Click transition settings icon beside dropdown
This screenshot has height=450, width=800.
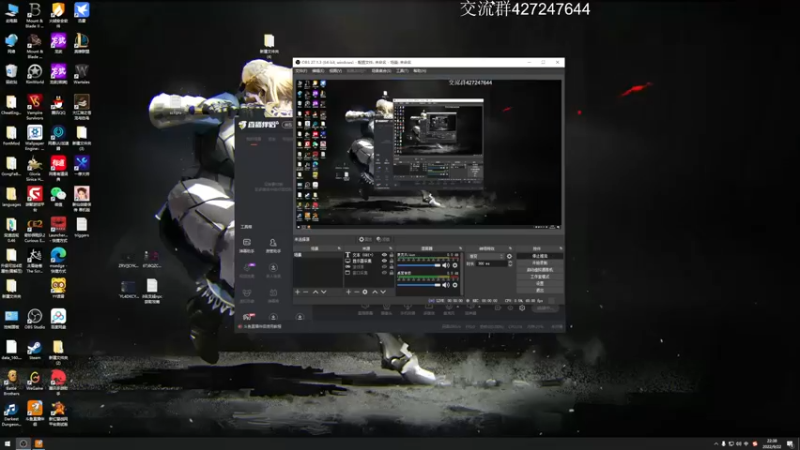click(509, 256)
